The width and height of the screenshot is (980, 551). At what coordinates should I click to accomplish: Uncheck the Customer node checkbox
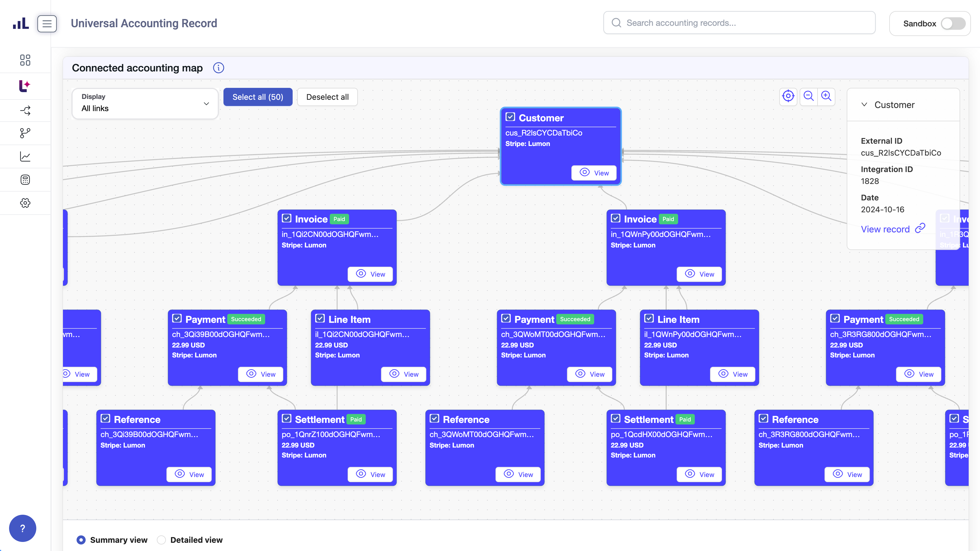(x=510, y=117)
